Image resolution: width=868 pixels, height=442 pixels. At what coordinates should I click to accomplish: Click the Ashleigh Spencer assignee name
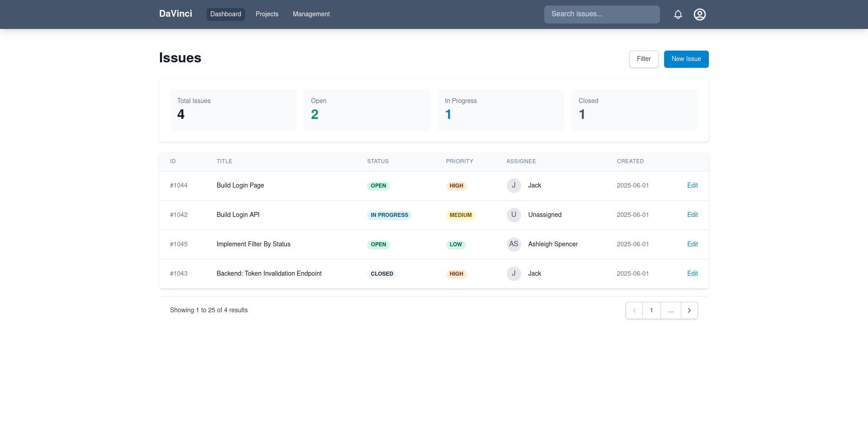[553, 245]
